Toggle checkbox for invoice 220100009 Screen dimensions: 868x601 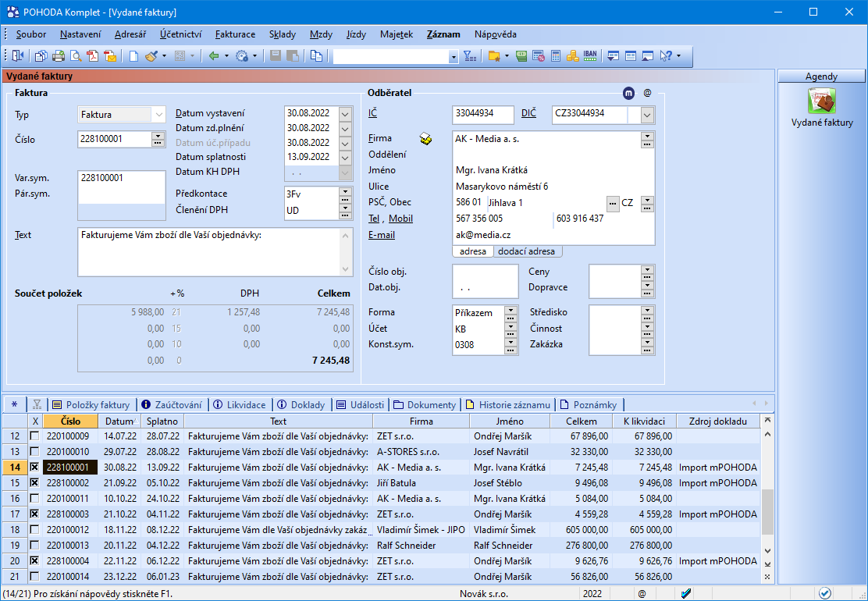pyautogui.click(x=35, y=436)
